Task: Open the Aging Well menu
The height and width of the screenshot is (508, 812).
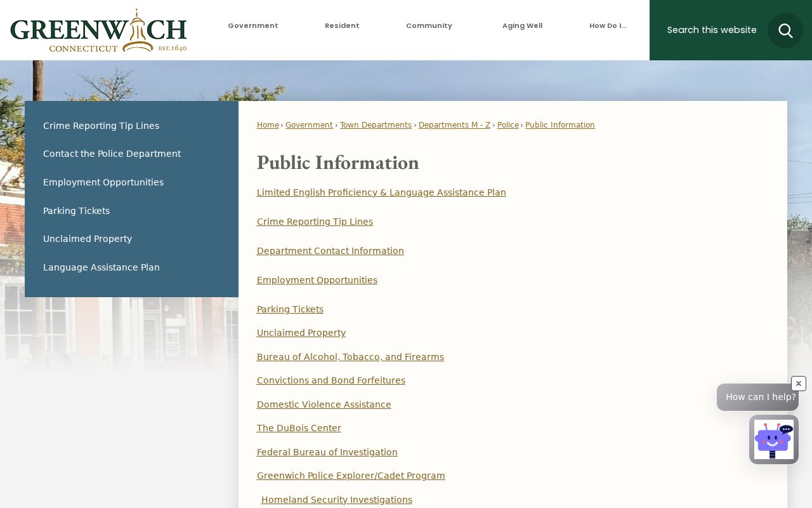Action: [x=522, y=26]
